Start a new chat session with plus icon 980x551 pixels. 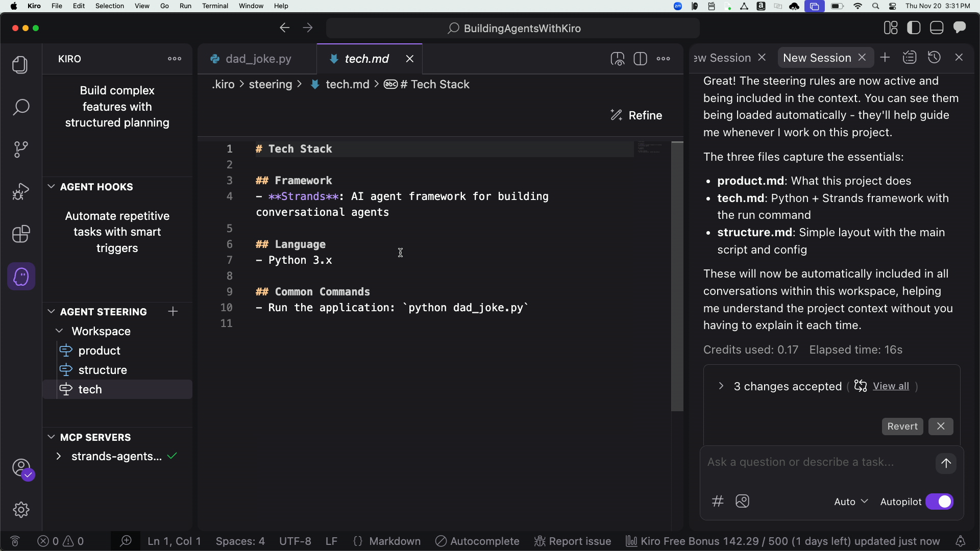(x=885, y=58)
